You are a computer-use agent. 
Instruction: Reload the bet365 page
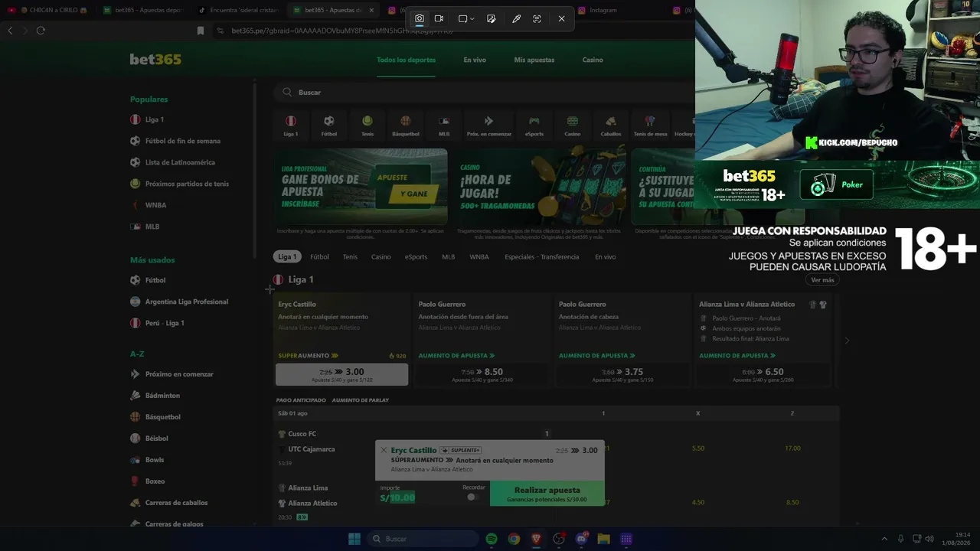click(x=41, y=31)
